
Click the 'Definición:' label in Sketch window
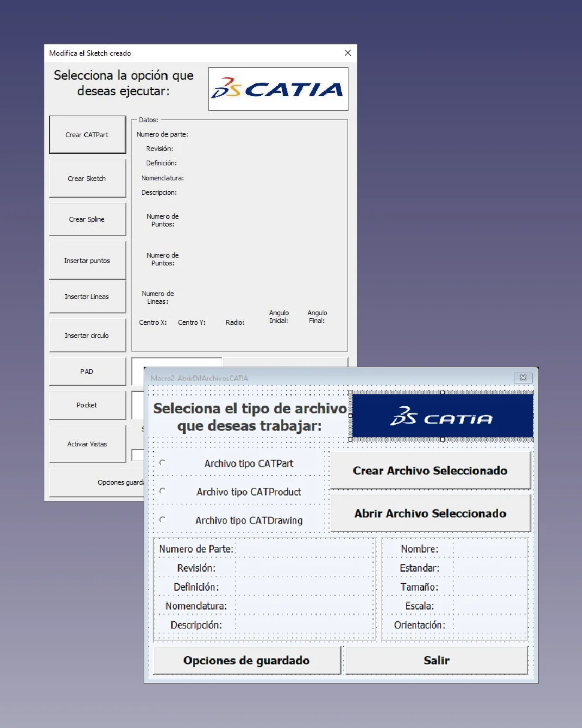pyautogui.click(x=162, y=163)
